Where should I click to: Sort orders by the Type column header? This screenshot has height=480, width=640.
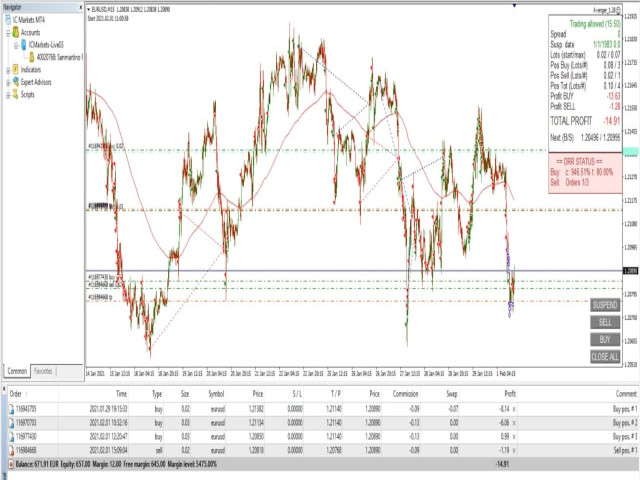[157, 394]
